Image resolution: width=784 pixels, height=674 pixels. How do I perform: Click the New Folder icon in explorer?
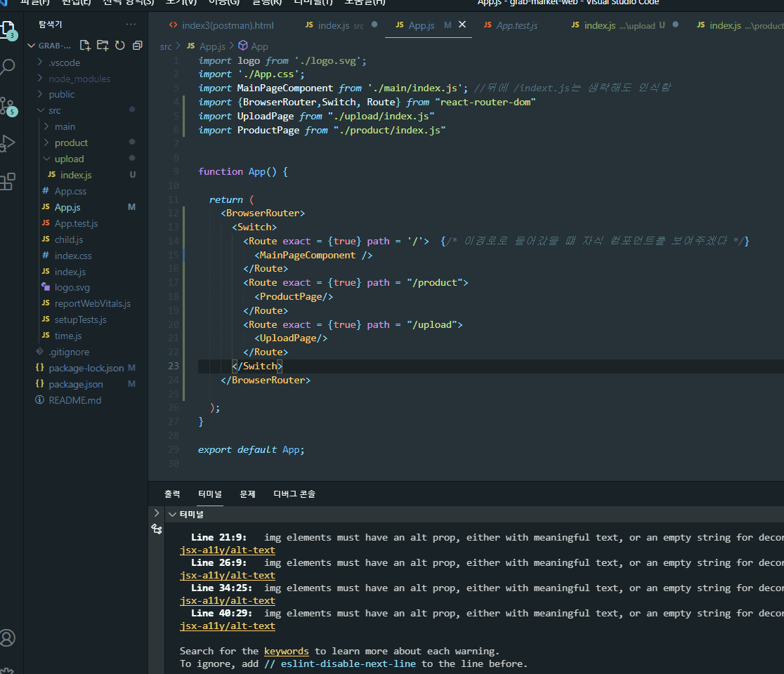tap(103, 46)
